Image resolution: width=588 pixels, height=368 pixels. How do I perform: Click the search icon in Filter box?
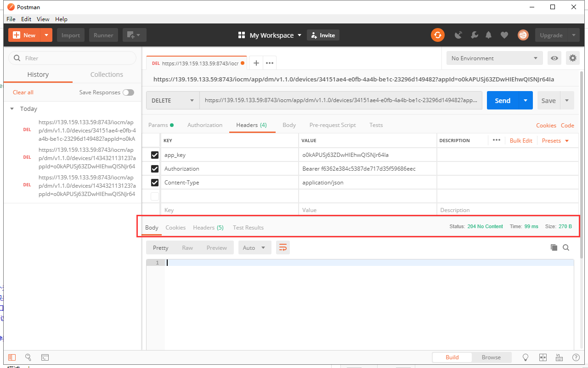click(17, 58)
